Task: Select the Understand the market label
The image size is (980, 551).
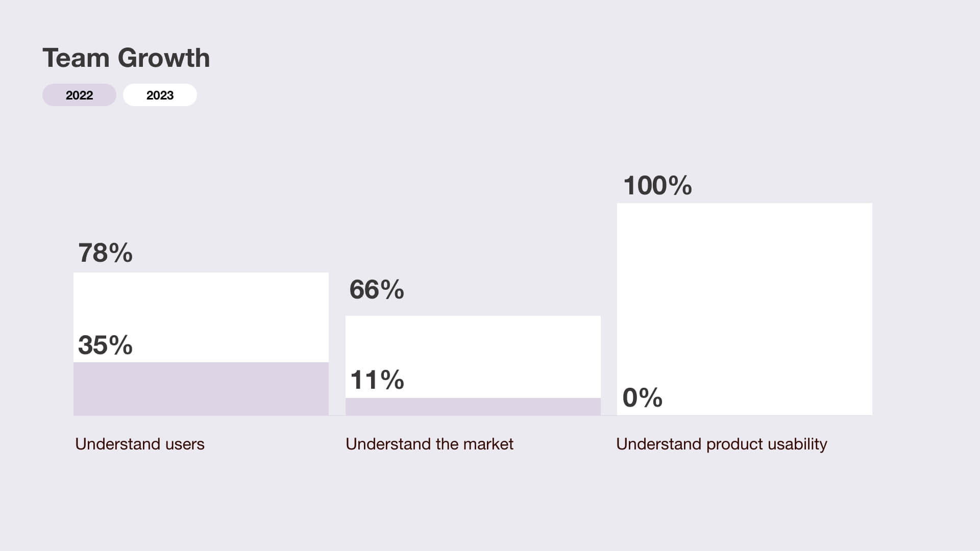Action: click(429, 444)
